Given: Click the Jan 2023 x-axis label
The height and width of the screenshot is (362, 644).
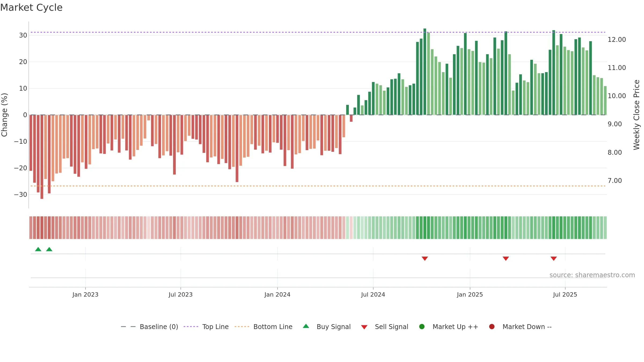Looking at the screenshot, I should [x=85, y=294].
